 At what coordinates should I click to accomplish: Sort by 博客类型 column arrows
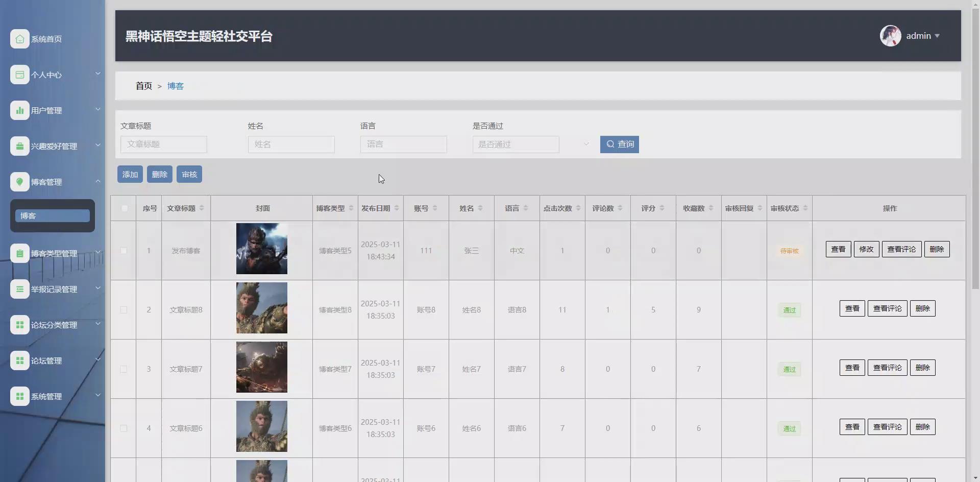[x=351, y=208]
